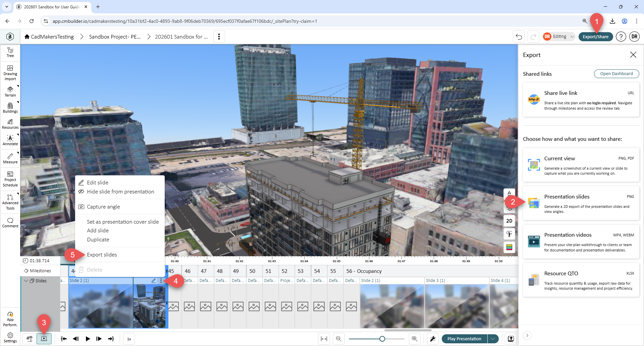Select Hide slide from presentation

tap(120, 192)
